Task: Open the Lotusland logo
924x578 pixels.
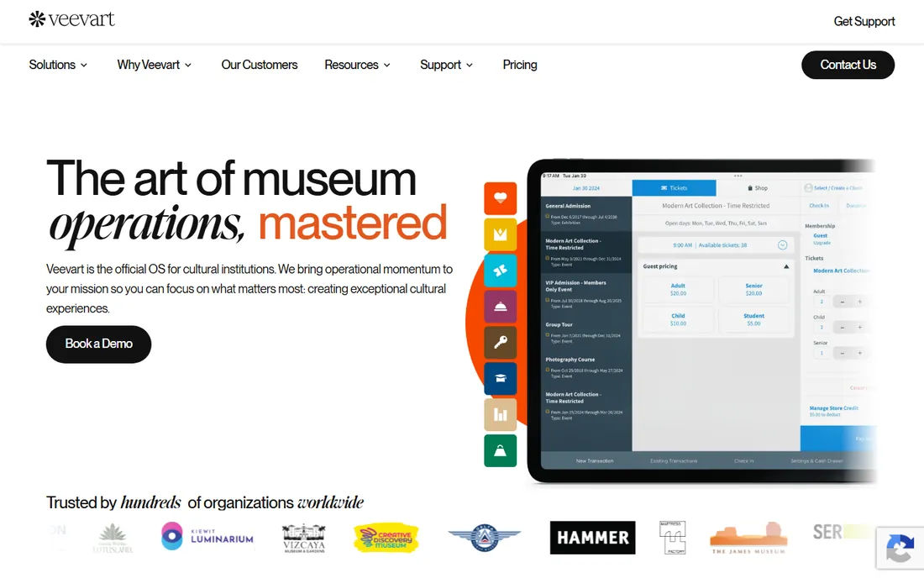Action: tap(113, 538)
